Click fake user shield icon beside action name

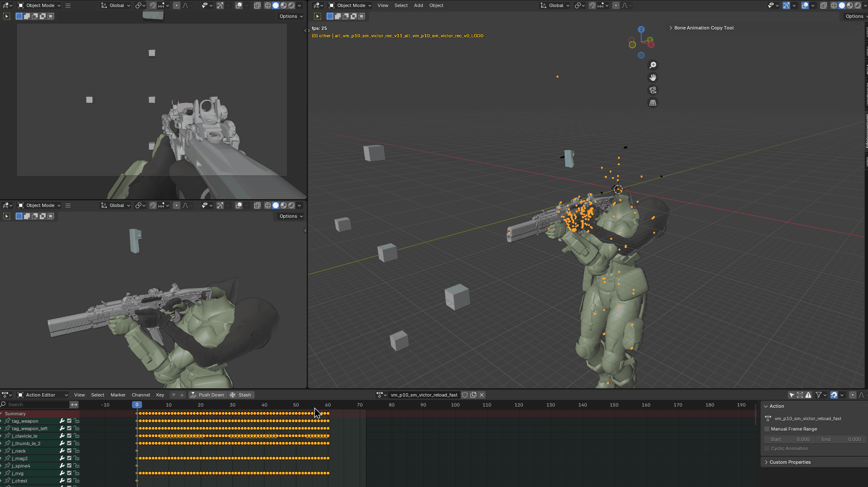pos(465,395)
